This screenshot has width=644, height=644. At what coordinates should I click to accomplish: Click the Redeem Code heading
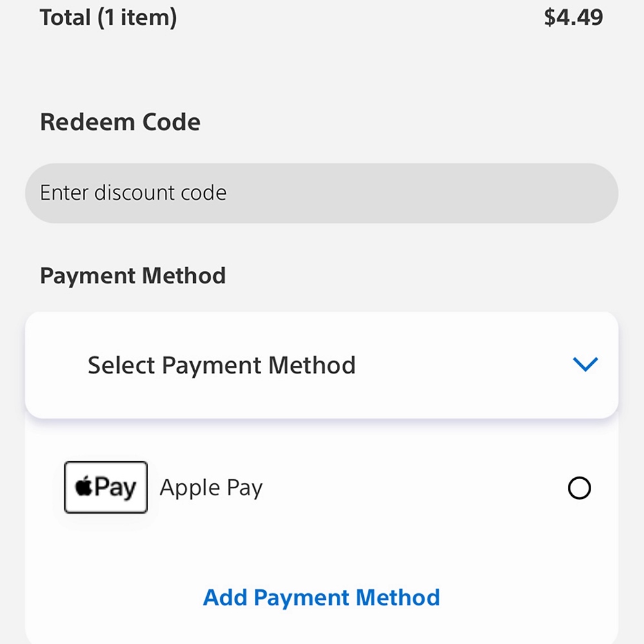(x=120, y=122)
